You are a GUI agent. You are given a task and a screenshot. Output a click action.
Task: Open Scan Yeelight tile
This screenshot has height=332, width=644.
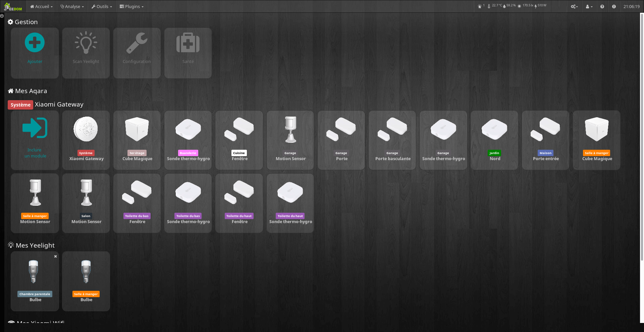86,53
